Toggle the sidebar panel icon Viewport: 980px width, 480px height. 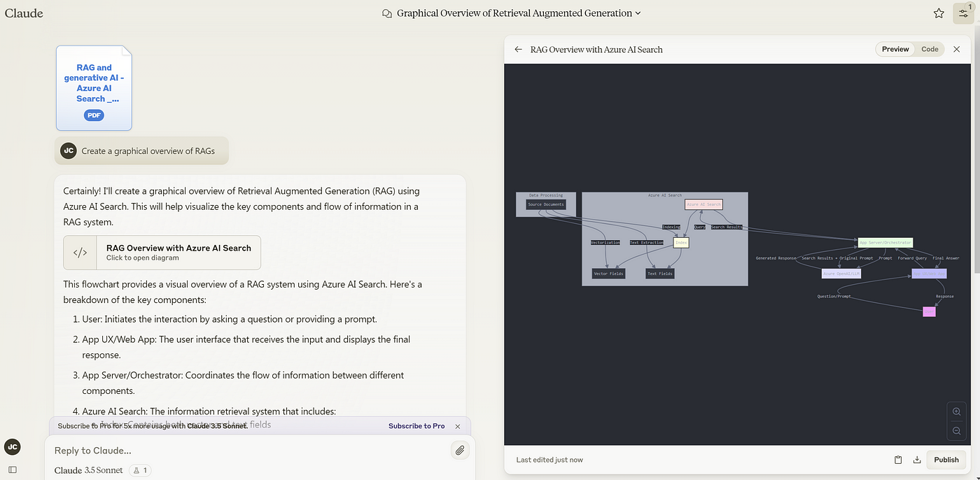(x=12, y=470)
